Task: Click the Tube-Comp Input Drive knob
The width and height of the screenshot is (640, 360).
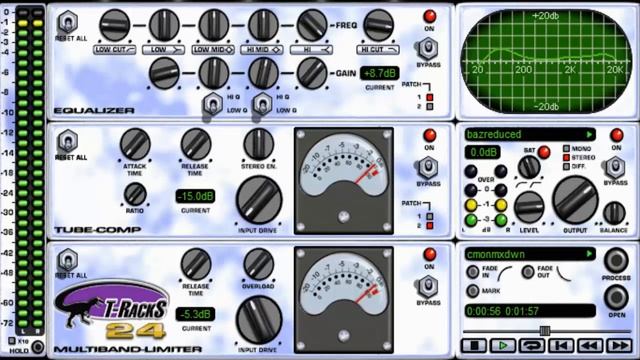Action: tap(259, 200)
